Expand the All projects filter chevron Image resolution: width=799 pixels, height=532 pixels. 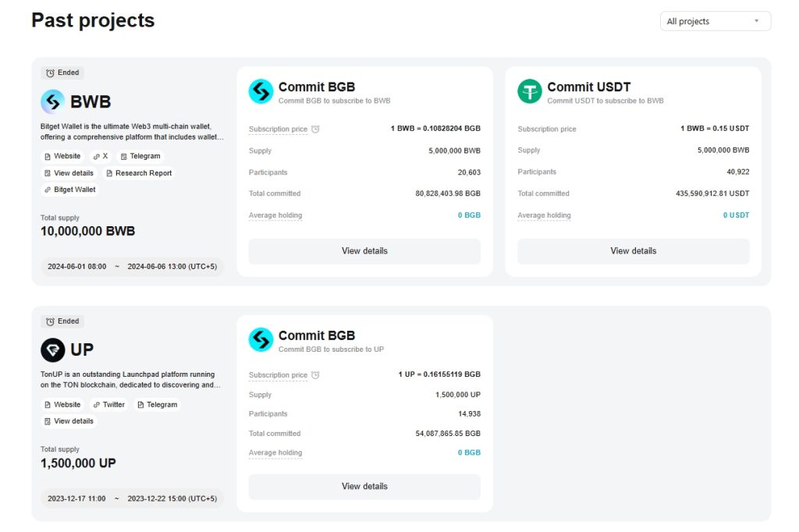755,21
